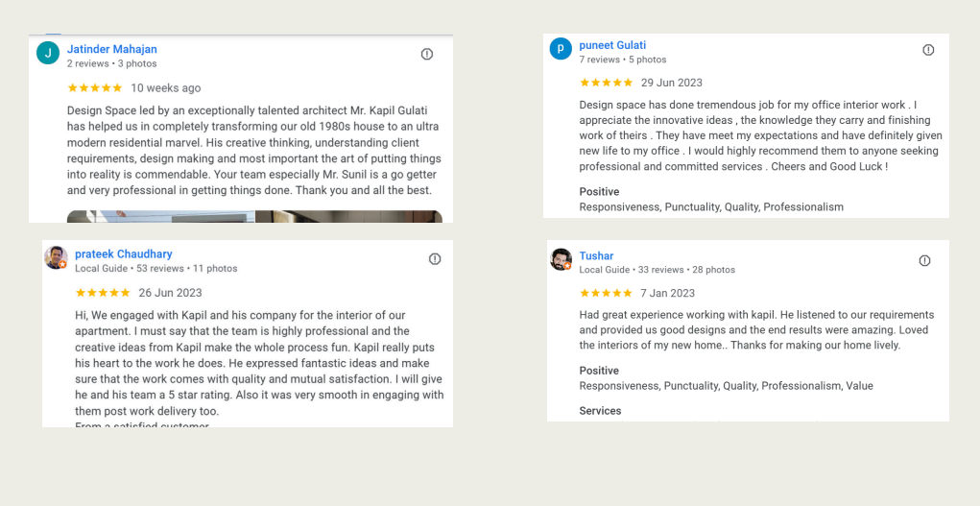
Task: Click Jatinder Mahajan's teal avatar icon
Action: point(48,53)
